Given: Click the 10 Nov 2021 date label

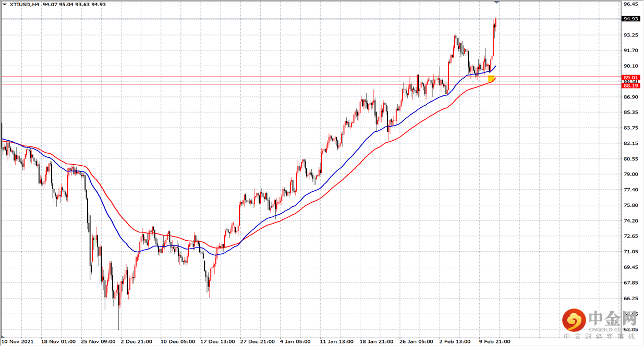Looking at the screenshot, I should pos(18,342).
